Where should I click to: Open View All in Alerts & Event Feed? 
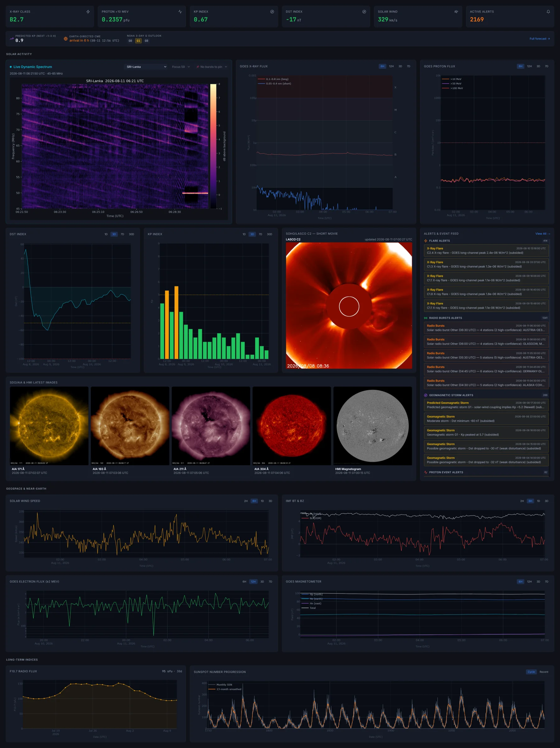coord(543,234)
